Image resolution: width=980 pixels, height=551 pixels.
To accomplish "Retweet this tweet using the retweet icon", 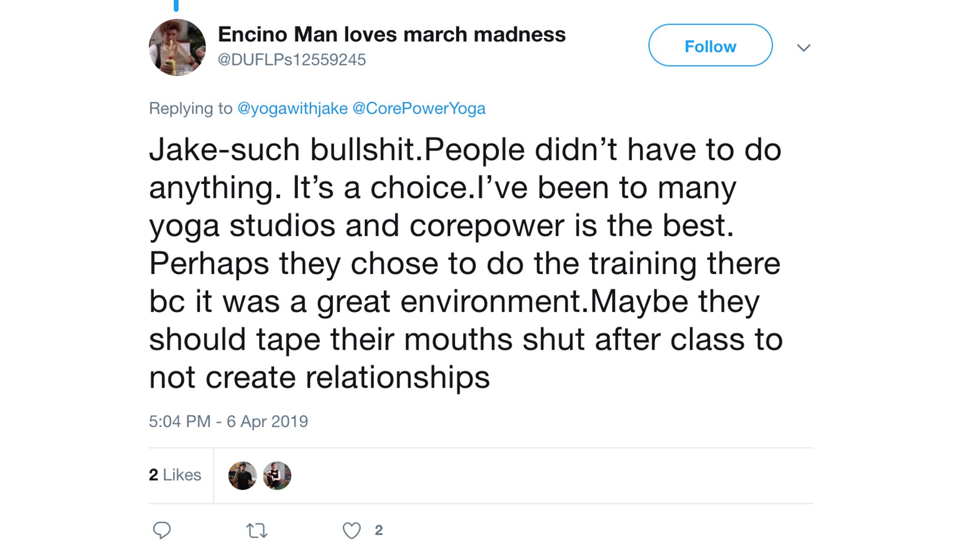I will tap(257, 530).
